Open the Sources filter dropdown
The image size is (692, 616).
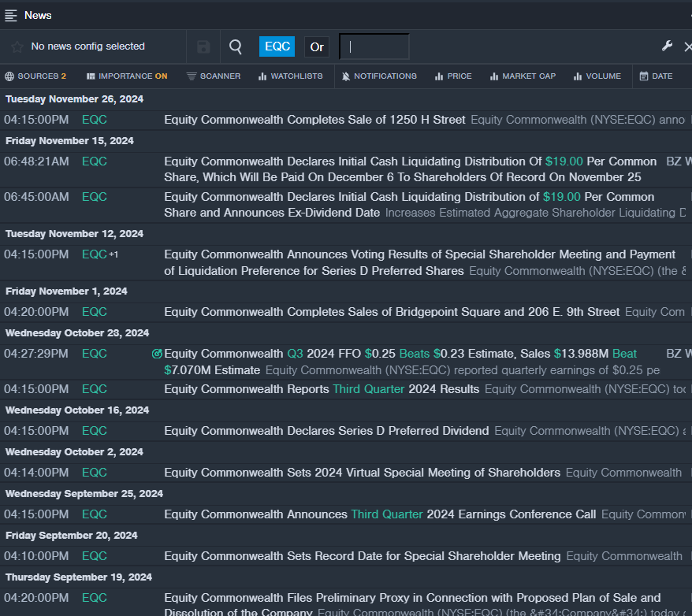35,76
